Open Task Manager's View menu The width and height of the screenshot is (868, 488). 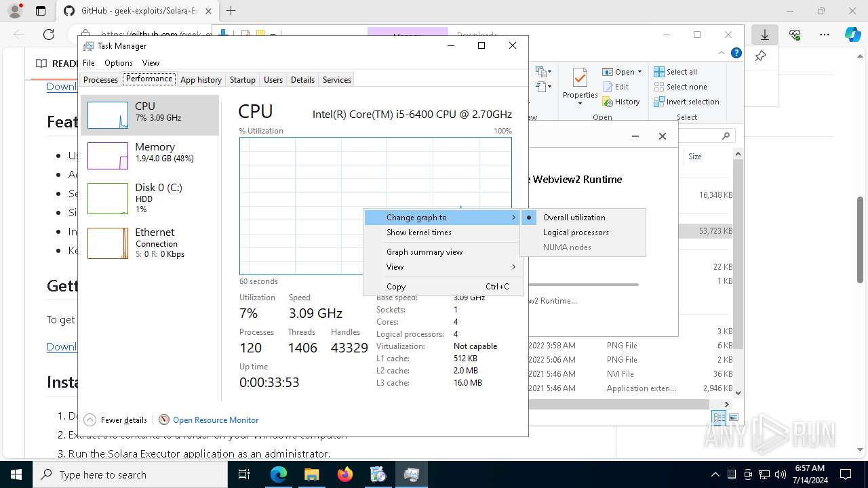coord(151,63)
